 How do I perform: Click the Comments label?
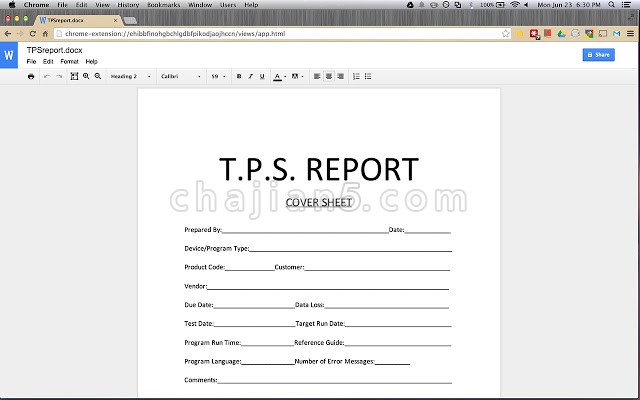point(200,380)
